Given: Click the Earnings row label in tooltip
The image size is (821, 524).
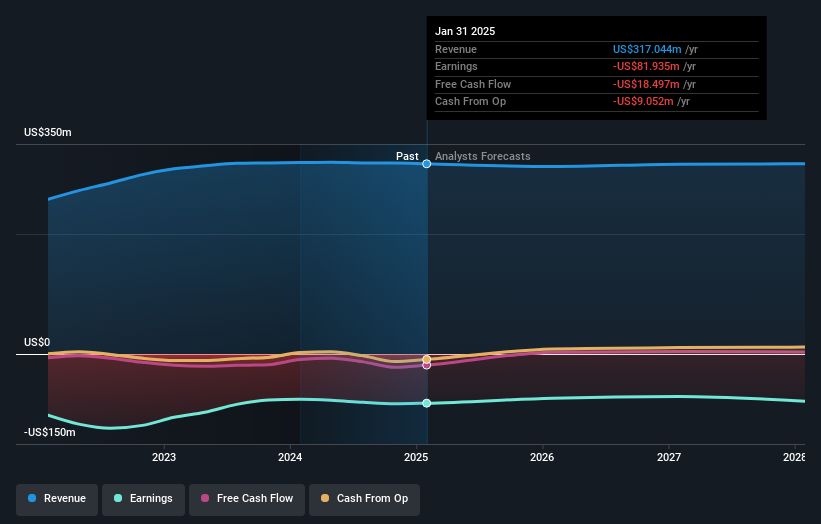Looking at the screenshot, I should click(456, 66).
